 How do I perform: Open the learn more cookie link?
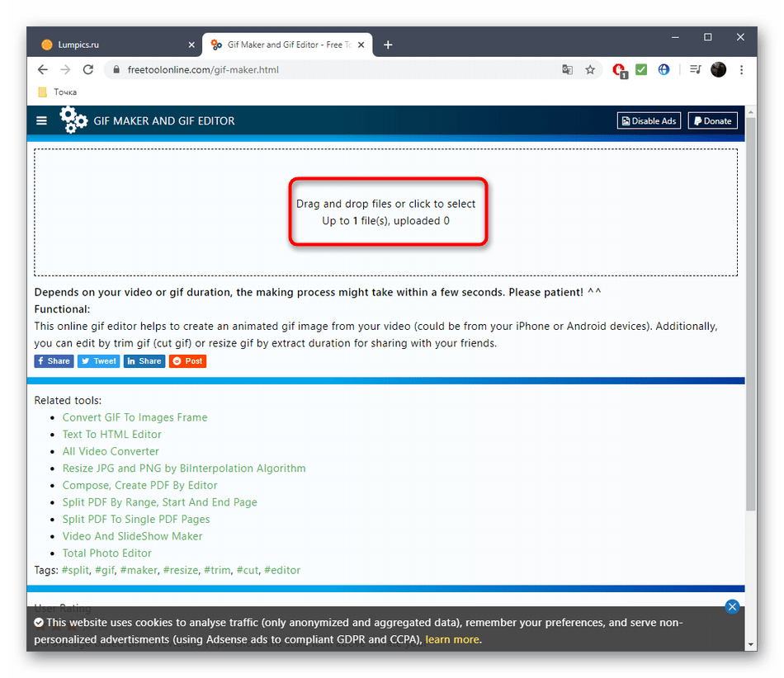point(452,639)
